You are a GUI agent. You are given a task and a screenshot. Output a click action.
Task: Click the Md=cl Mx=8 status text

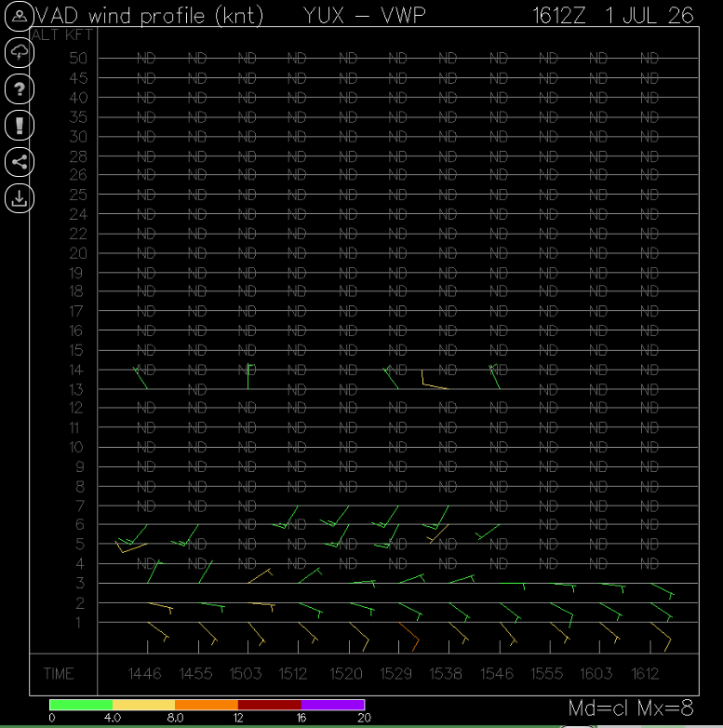point(631,708)
